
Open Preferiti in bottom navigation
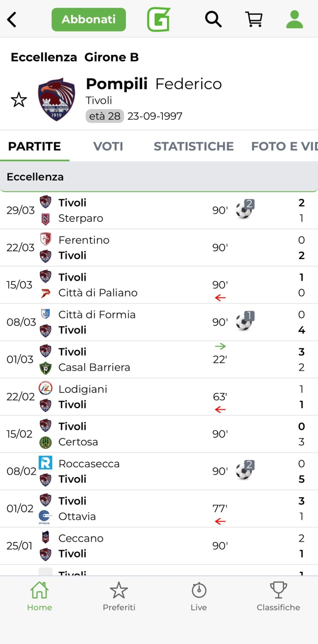coord(119,596)
